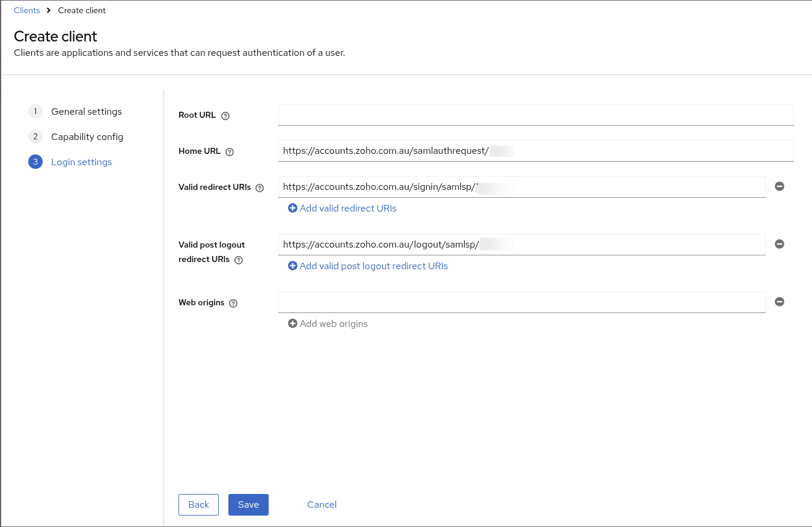
Task: Click Add web origins
Action: 328,324
